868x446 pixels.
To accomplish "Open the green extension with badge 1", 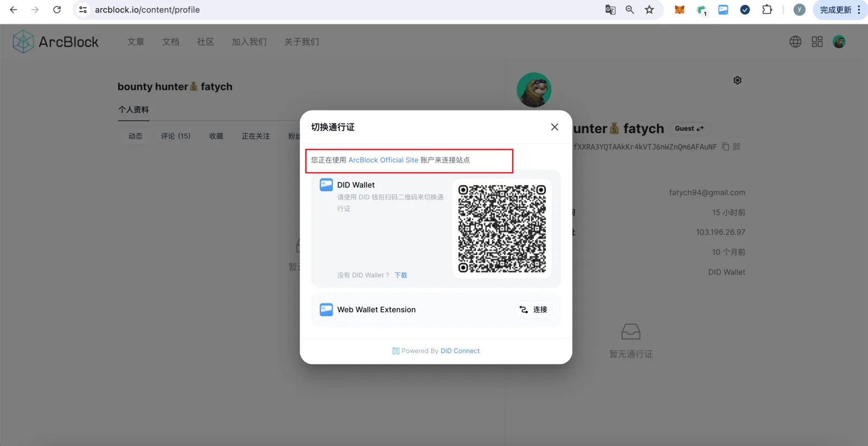I will pyautogui.click(x=701, y=10).
